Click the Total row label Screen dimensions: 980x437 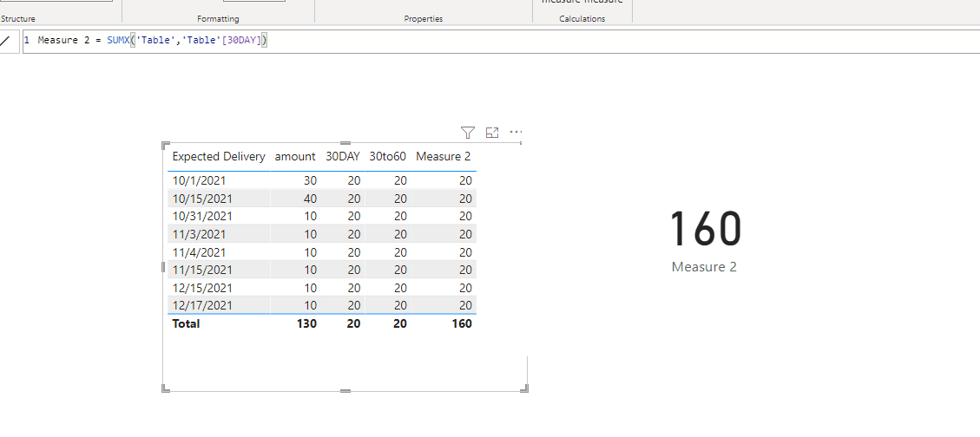coord(186,323)
